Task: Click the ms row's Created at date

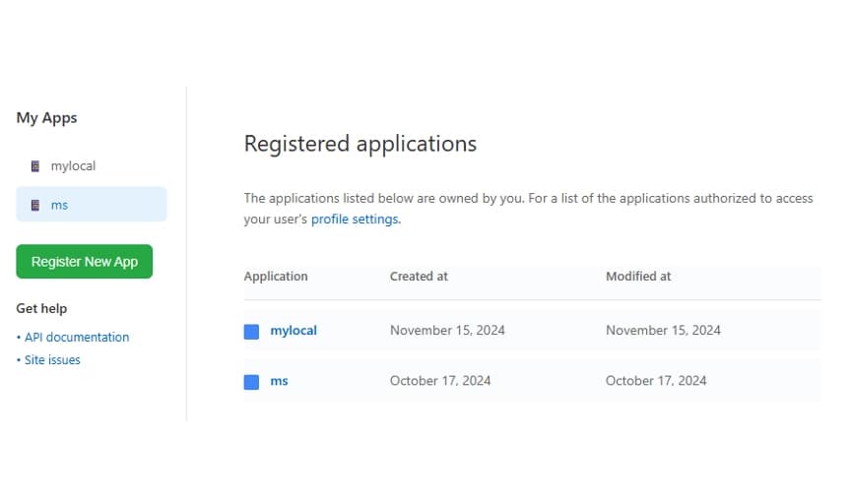Action: click(x=440, y=381)
